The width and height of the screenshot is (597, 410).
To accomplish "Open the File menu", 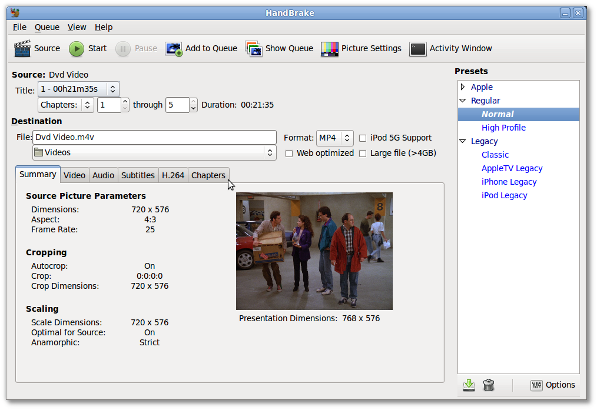I will pyautogui.click(x=19, y=27).
